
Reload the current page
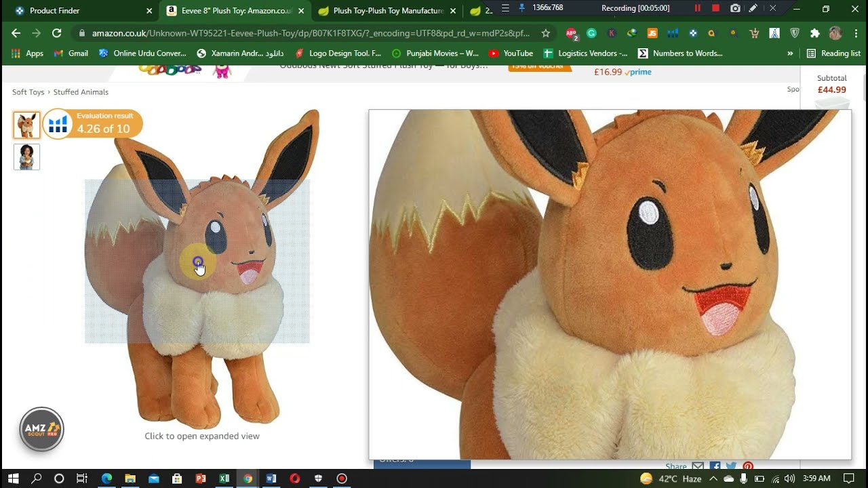56,33
